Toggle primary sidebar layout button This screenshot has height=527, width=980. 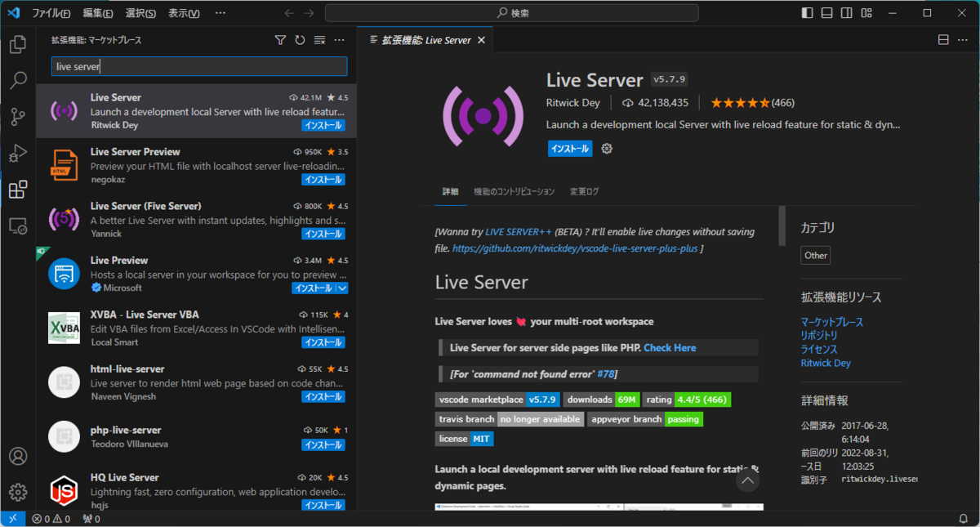[x=807, y=13]
